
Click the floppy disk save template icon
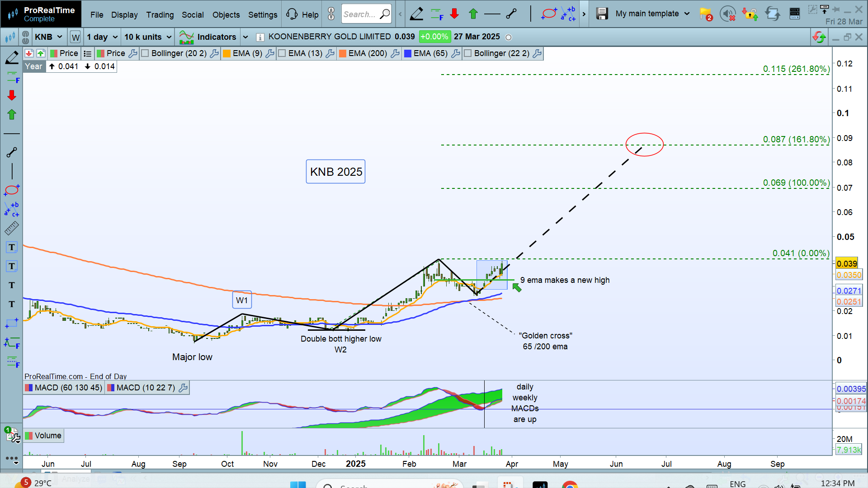click(x=602, y=14)
